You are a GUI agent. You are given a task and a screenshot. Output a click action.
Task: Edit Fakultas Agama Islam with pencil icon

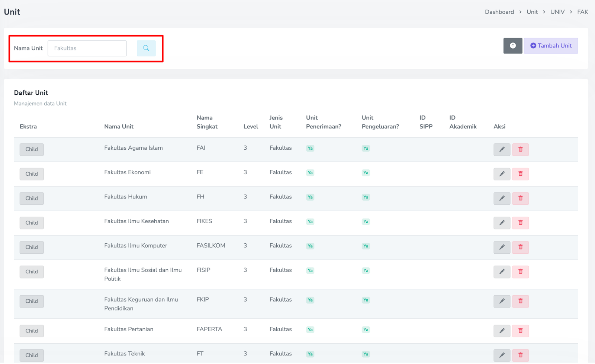(x=502, y=149)
